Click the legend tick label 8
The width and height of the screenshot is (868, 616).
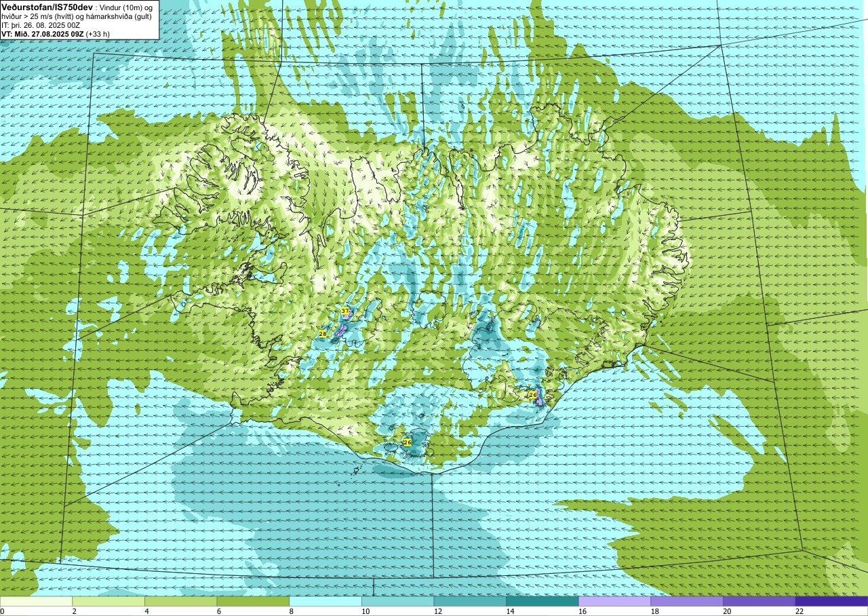click(291, 611)
